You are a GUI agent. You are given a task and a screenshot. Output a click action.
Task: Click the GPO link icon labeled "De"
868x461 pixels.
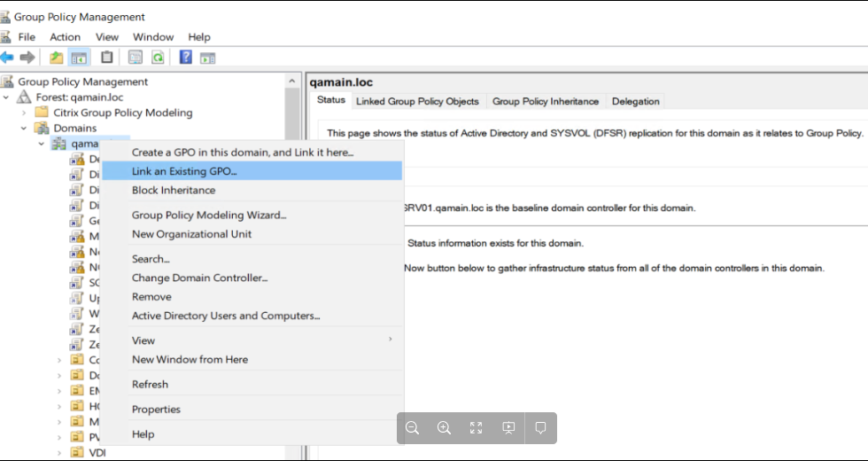point(76,159)
